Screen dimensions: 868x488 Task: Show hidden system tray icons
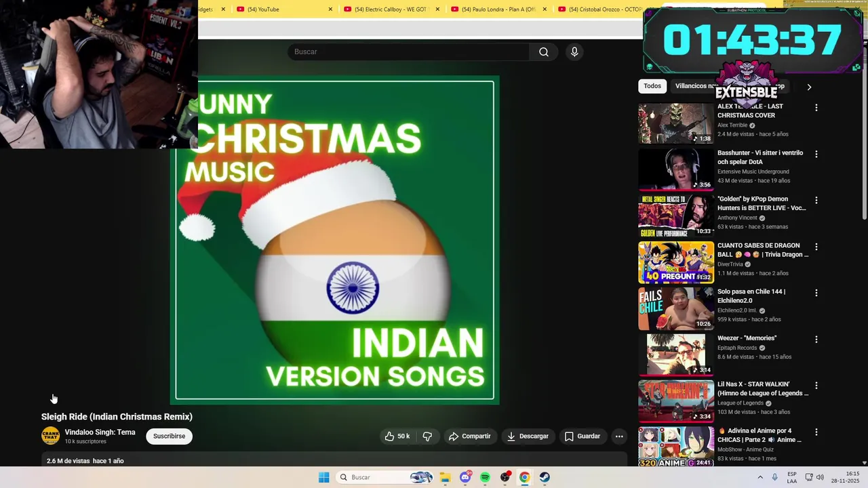[760, 477]
